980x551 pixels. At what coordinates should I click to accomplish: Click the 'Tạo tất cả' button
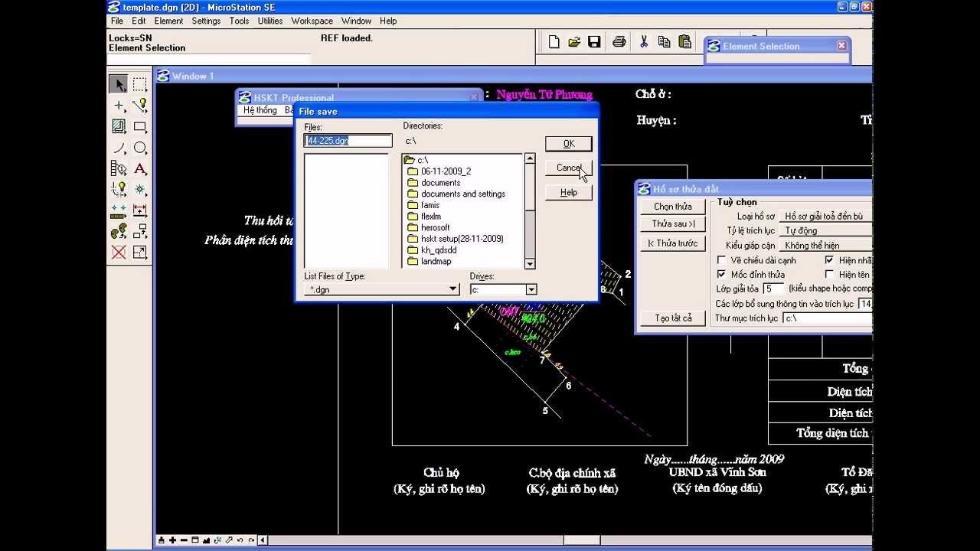tap(673, 318)
